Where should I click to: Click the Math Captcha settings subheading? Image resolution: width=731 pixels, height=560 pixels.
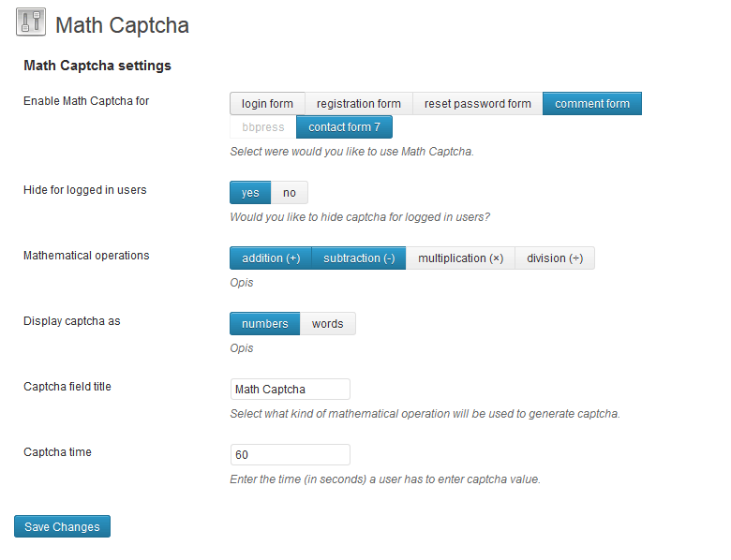(97, 66)
